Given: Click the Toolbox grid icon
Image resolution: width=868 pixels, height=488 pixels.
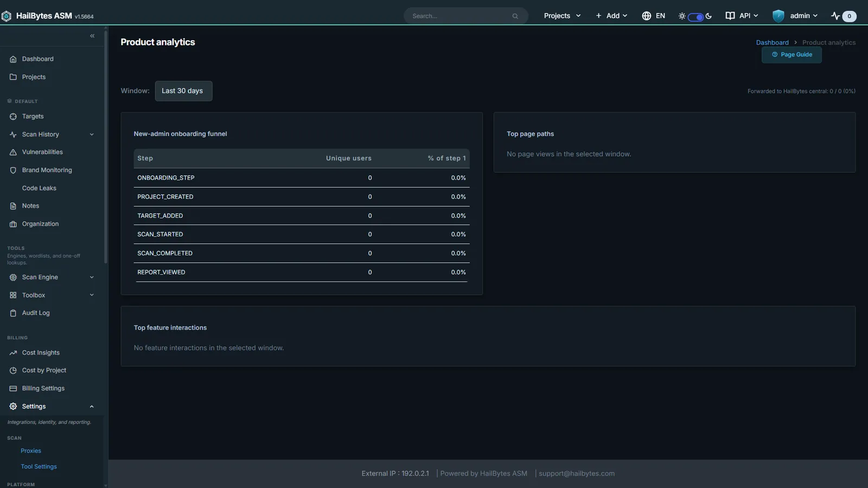Looking at the screenshot, I should point(13,295).
